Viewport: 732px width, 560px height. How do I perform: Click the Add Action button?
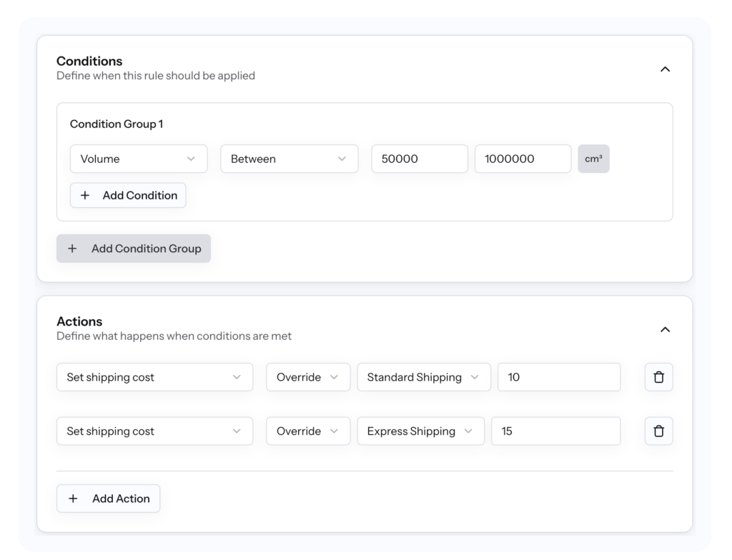(x=108, y=498)
